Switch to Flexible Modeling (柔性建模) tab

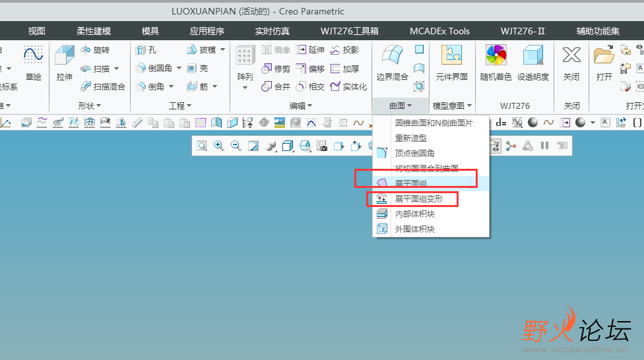[x=94, y=31]
